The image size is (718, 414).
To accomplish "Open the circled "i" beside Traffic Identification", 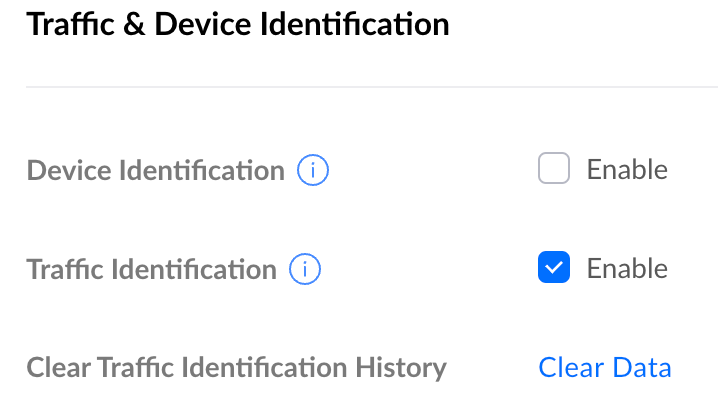I will click(304, 269).
